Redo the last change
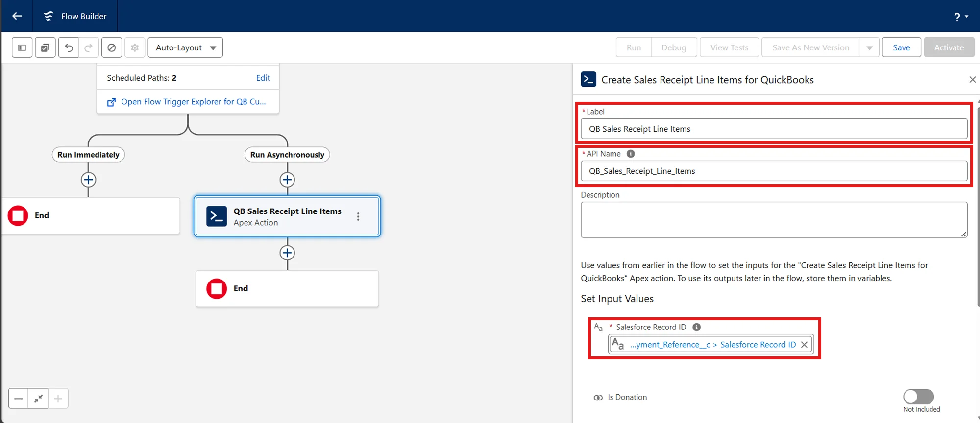Screen dimensions: 980x423 click(x=89, y=47)
